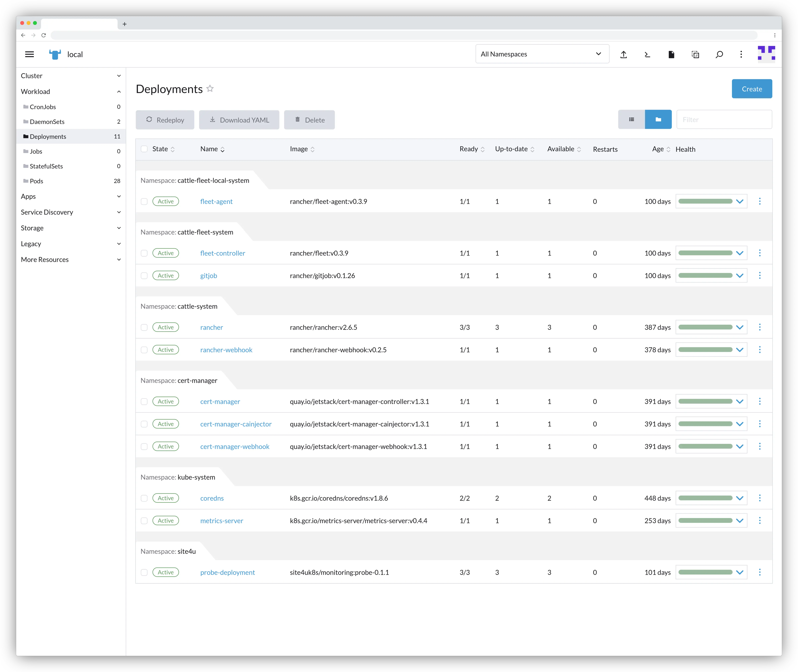Screen dimensions: 798x672
Task: Check the fleet-controller row checkbox
Action: [x=144, y=253]
